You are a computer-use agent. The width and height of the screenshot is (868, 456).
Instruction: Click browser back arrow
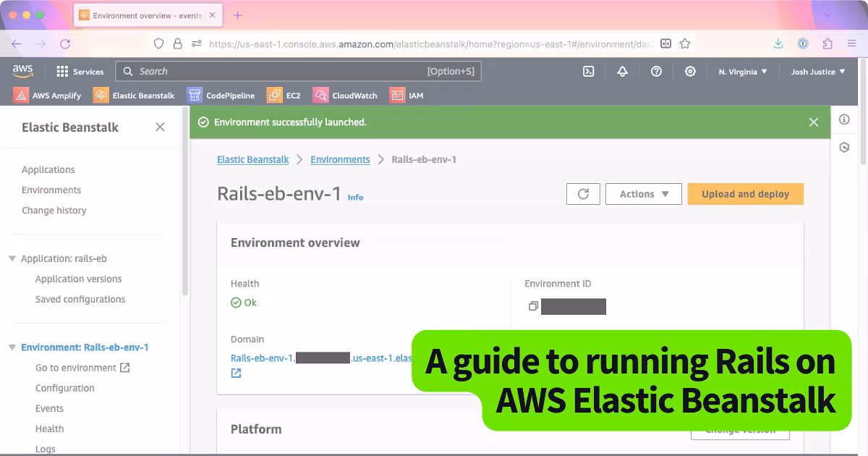16,43
